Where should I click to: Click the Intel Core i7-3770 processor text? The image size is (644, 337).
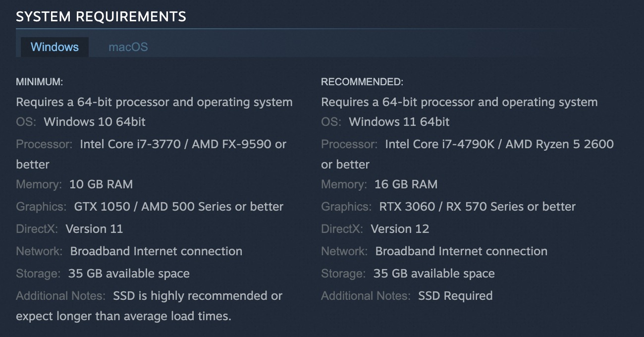coord(130,144)
